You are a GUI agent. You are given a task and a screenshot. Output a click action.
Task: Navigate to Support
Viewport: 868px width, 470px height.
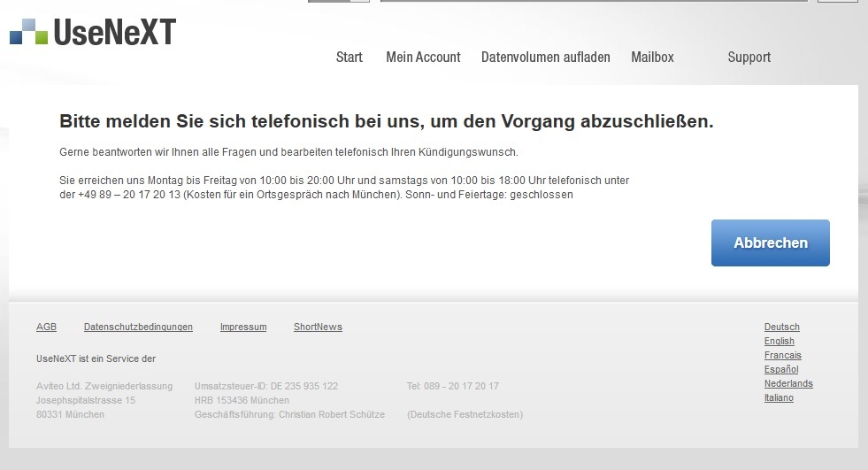pos(749,57)
